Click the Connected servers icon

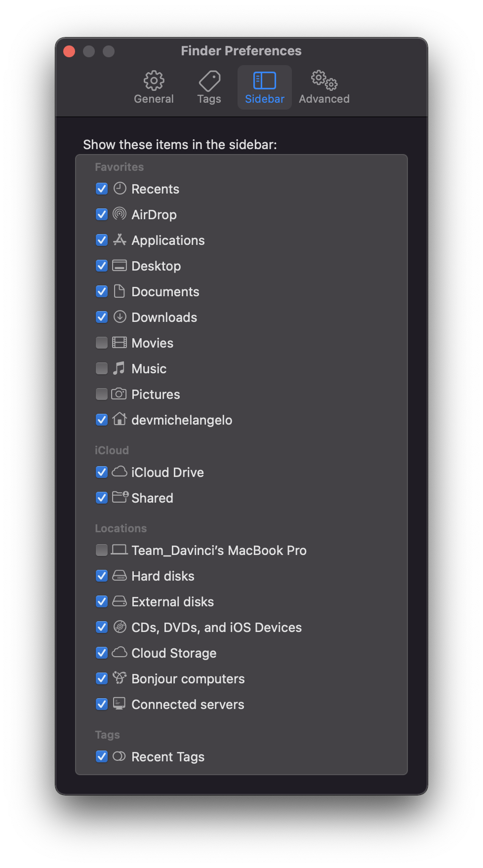pyautogui.click(x=120, y=704)
